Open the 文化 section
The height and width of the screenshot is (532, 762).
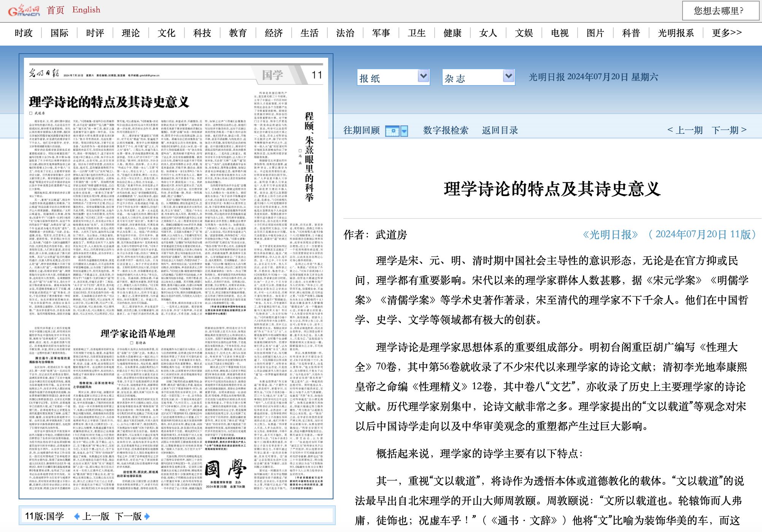[x=167, y=33]
